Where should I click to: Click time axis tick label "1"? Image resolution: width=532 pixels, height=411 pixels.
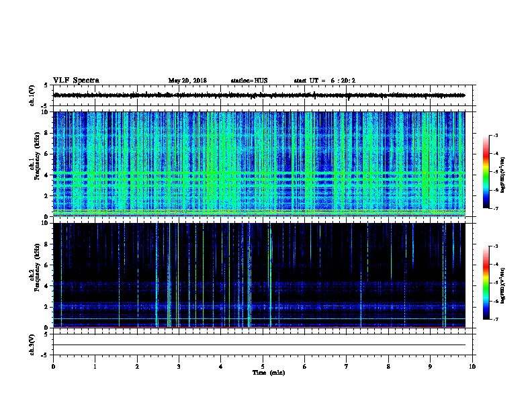(x=95, y=367)
